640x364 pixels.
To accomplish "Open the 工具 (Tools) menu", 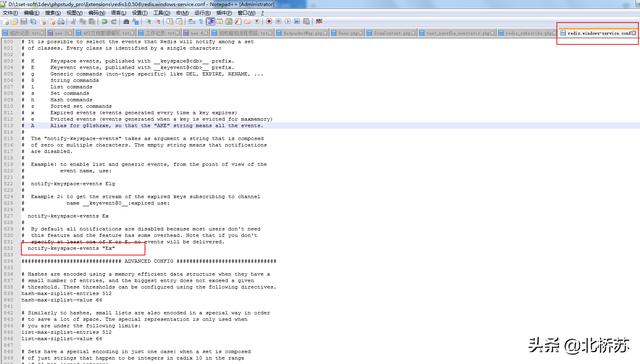I will [x=162, y=13].
